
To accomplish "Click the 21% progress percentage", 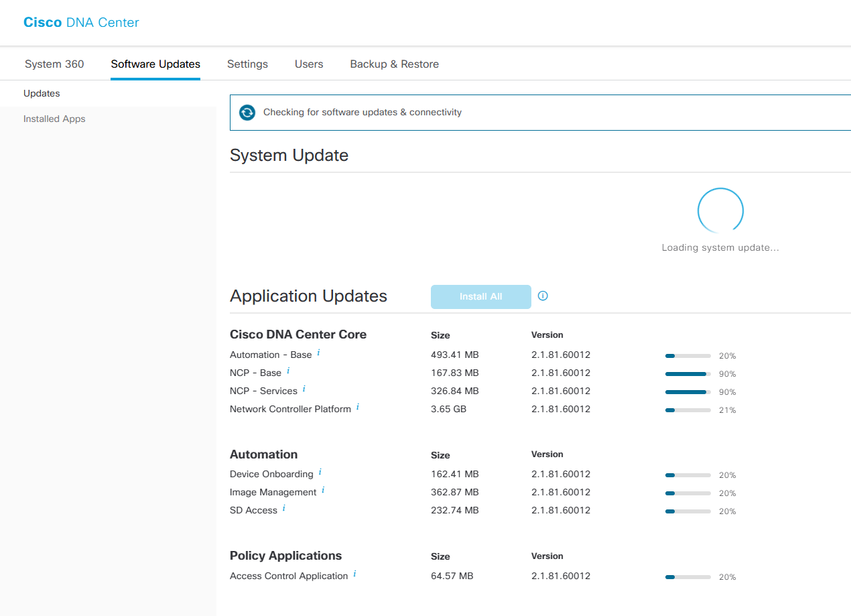I will coord(728,410).
